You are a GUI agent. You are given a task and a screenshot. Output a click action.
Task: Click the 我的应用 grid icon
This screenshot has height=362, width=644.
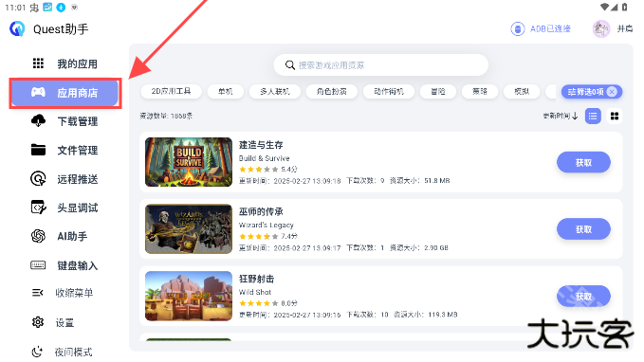pyautogui.click(x=38, y=63)
